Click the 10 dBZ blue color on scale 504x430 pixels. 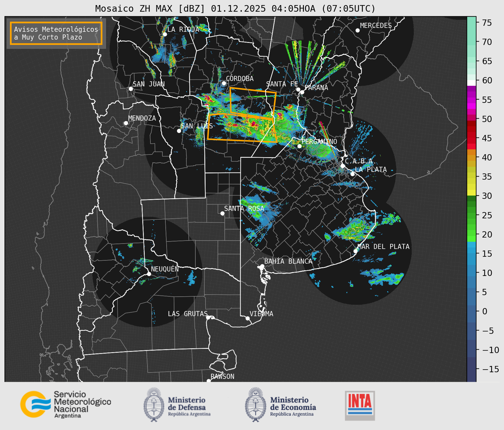click(x=471, y=272)
